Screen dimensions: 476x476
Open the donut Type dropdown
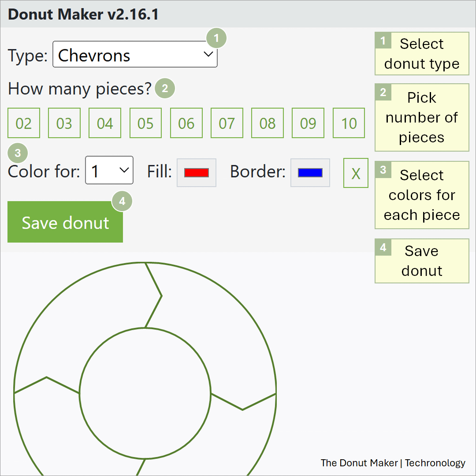tap(135, 55)
